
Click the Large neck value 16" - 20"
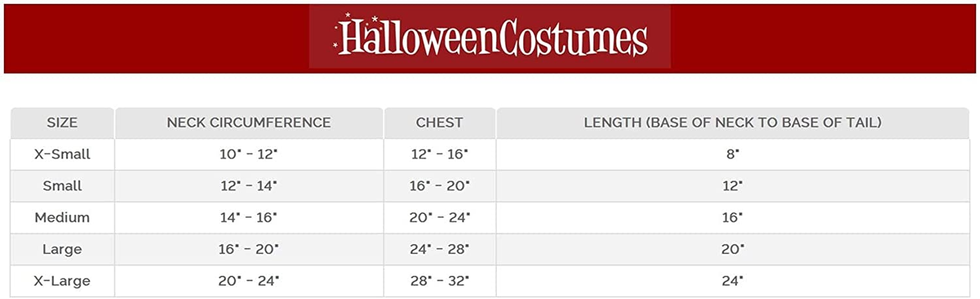click(x=249, y=249)
